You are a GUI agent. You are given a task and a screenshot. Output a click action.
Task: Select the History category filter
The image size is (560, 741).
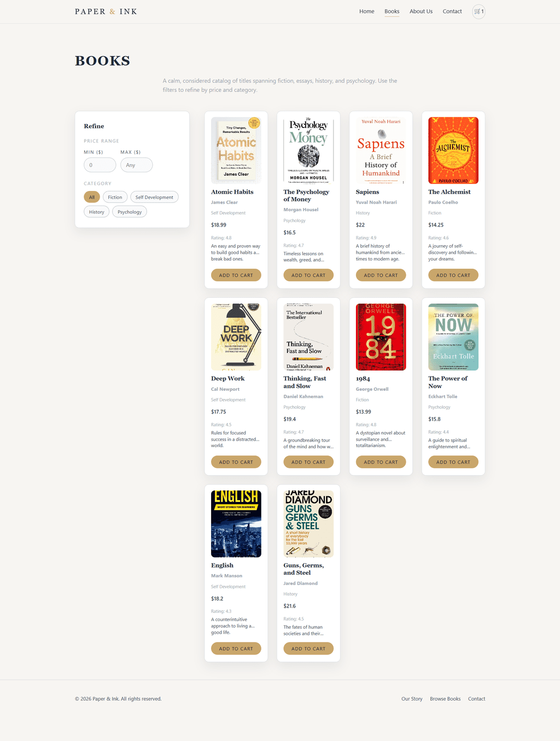coord(97,212)
